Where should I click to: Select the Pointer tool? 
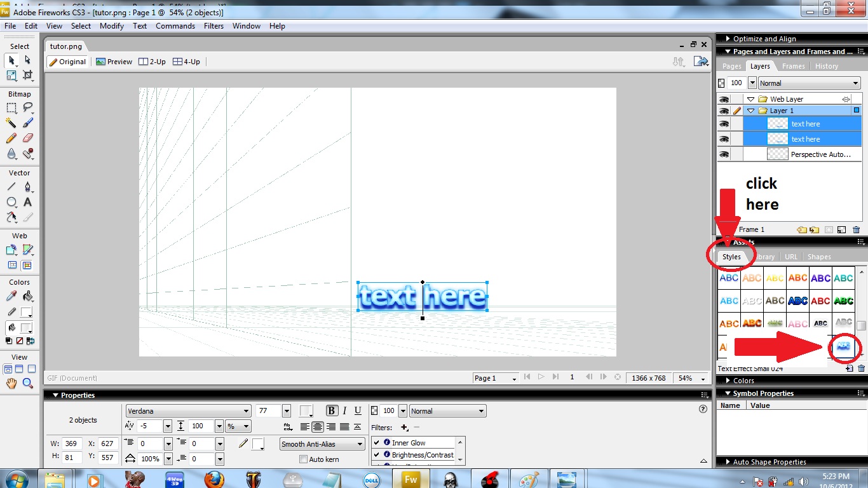pyautogui.click(x=11, y=60)
